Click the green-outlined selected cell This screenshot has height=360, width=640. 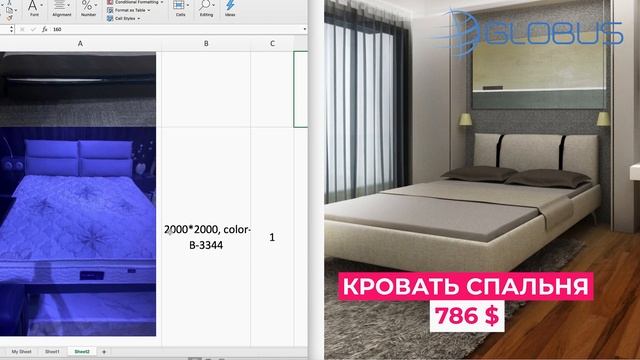click(301, 89)
